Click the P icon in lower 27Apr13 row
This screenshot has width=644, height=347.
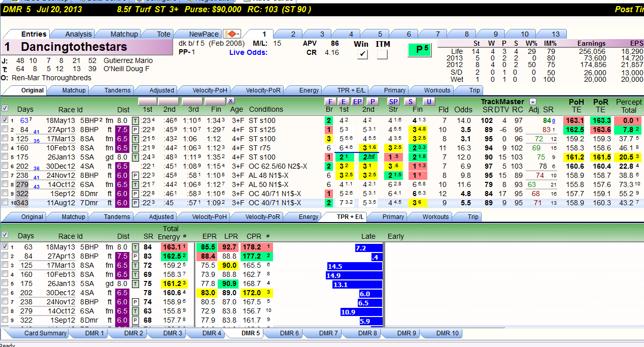tap(135, 256)
